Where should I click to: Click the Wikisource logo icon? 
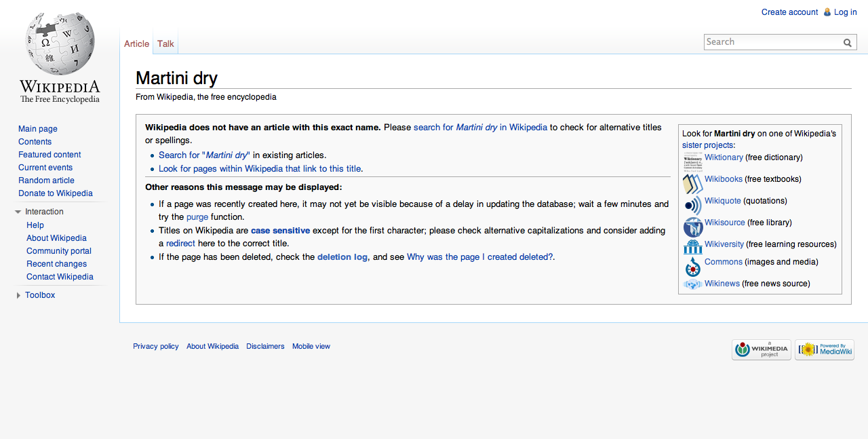click(x=692, y=227)
